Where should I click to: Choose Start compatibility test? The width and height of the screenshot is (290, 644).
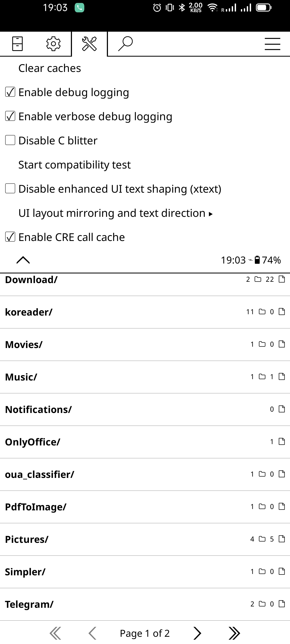click(x=74, y=165)
